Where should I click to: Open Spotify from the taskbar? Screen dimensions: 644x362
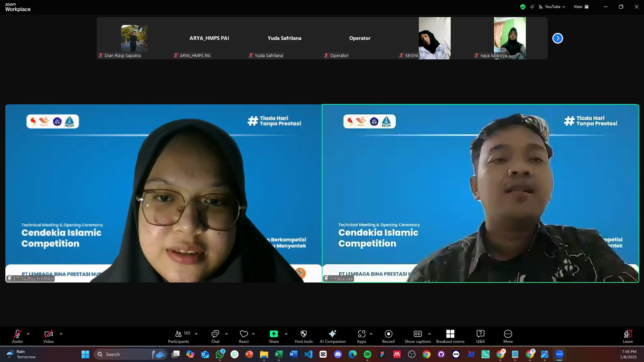pyautogui.click(x=367, y=354)
